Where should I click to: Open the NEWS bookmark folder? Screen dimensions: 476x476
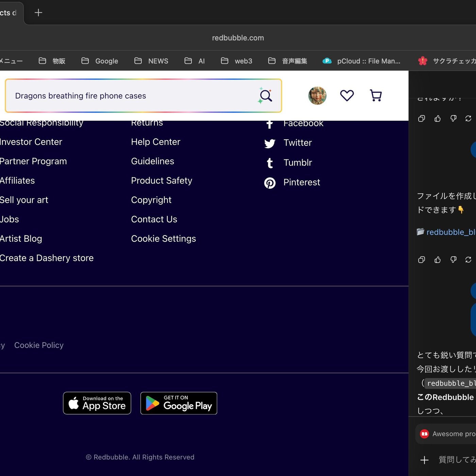151,61
